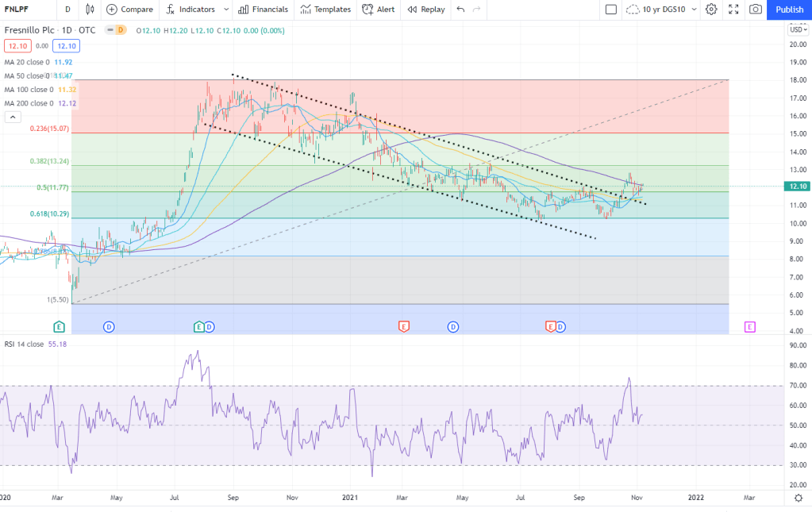Create a new price Alert
This screenshot has width=812, height=512.
[378, 10]
